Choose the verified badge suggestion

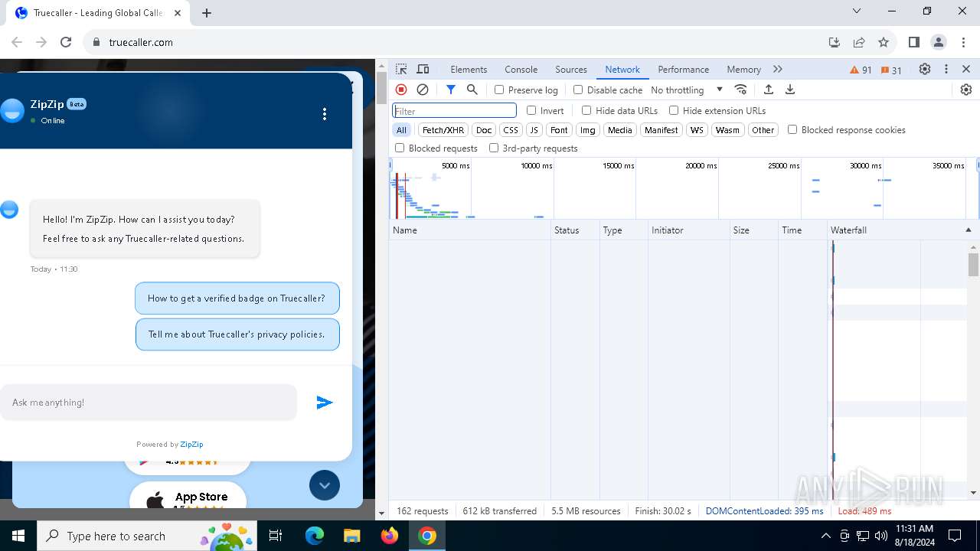pos(237,298)
